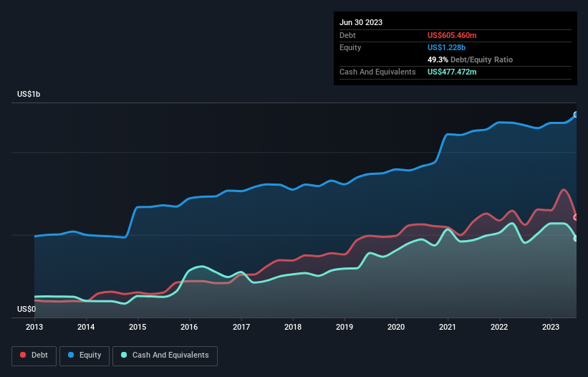The height and width of the screenshot is (377, 588).
Task: Select the 2019 x-axis label
Action: click(x=344, y=327)
